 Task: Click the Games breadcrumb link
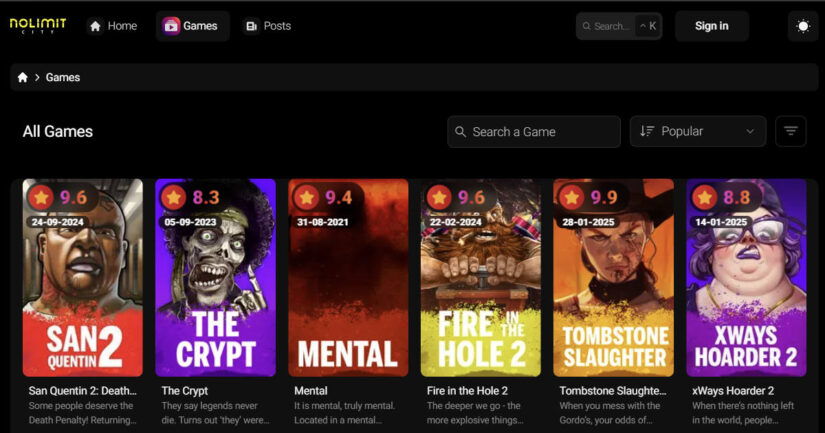(x=63, y=77)
